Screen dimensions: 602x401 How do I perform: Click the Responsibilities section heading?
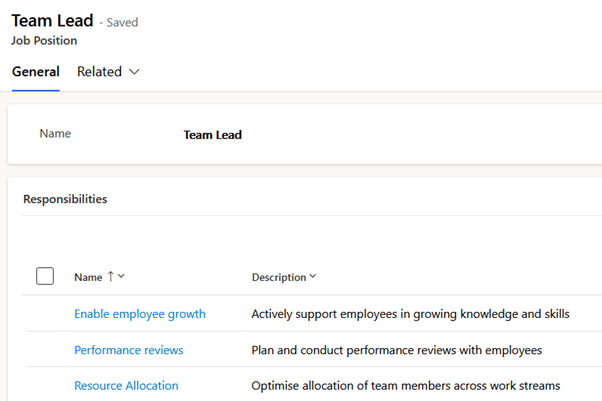[x=65, y=199]
